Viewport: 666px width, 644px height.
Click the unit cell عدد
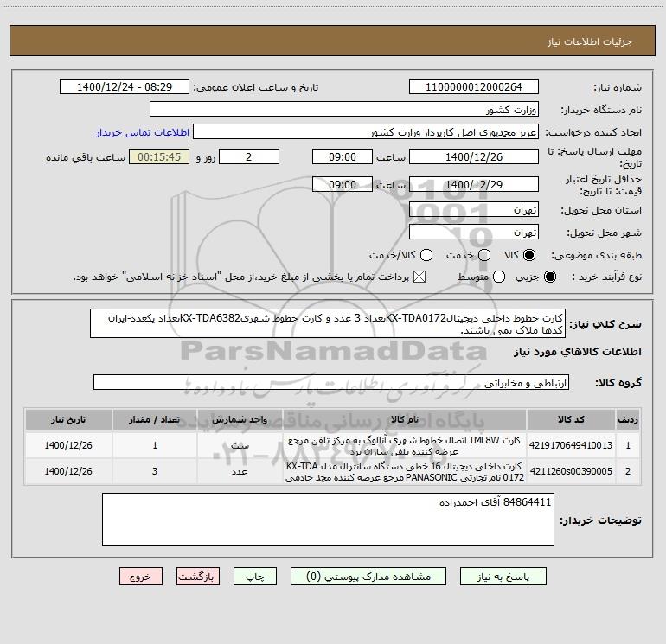click(x=240, y=472)
